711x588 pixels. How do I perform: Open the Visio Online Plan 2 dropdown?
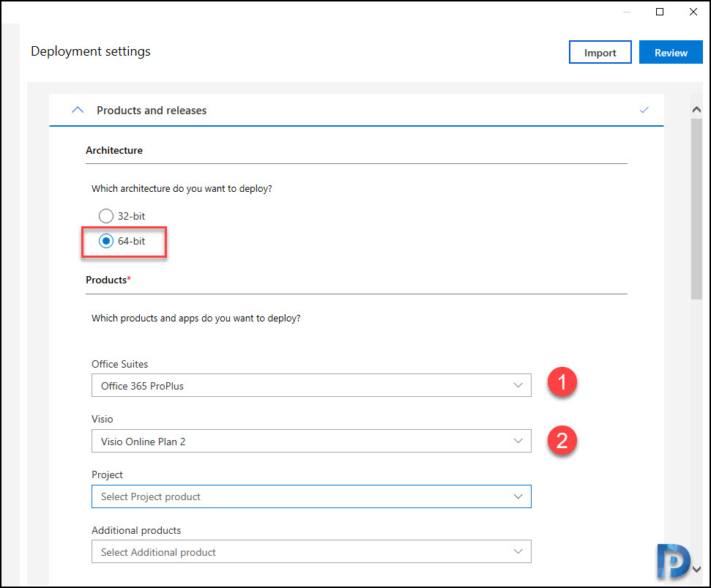[x=311, y=441]
